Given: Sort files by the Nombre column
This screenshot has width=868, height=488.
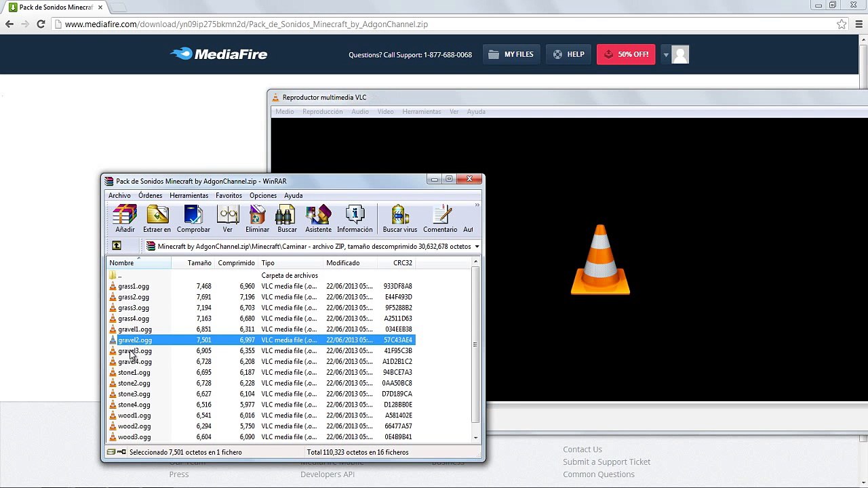Looking at the screenshot, I should click(x=138, y=263).
